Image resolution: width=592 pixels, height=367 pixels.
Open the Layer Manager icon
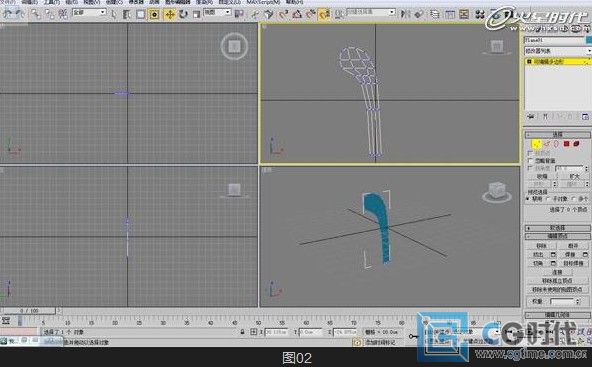[x=435, y=14]
